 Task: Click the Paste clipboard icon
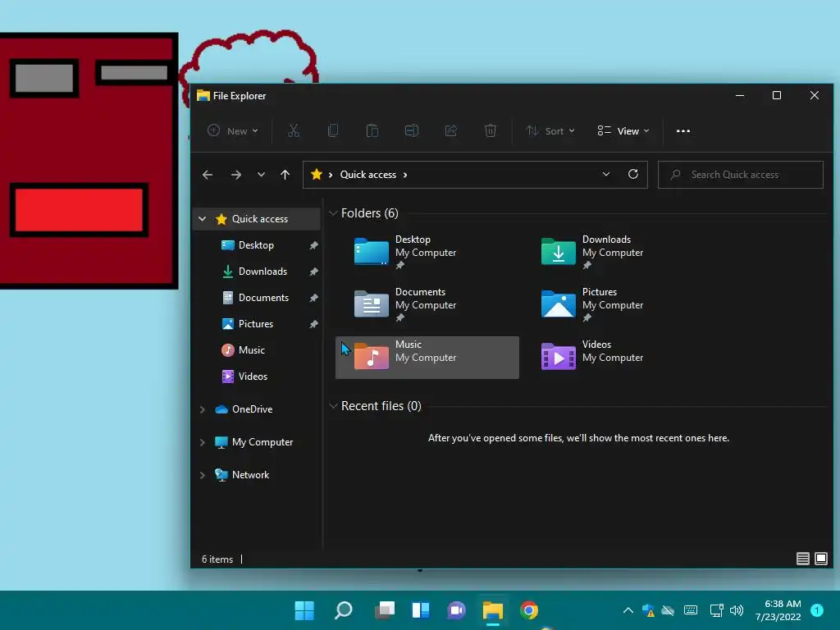coord(372,130)
